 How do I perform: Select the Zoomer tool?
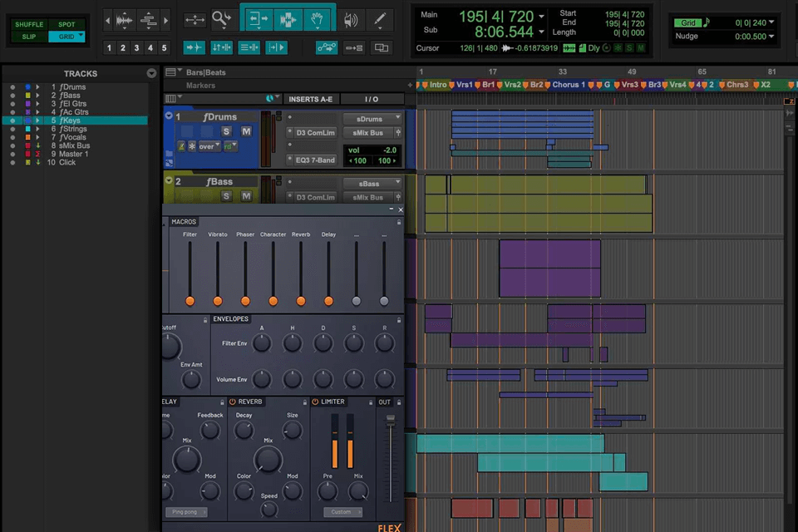coord(222,18)
